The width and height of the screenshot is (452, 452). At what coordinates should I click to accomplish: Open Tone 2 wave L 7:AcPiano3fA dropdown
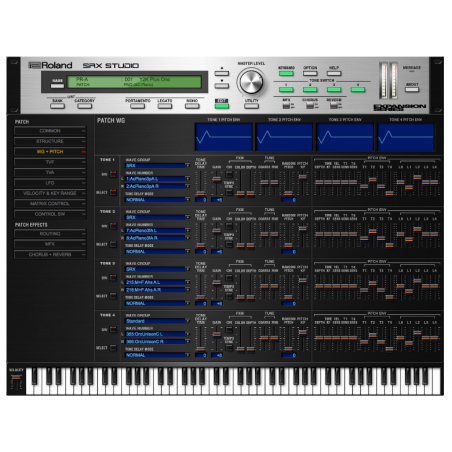[x=158, y=231]
